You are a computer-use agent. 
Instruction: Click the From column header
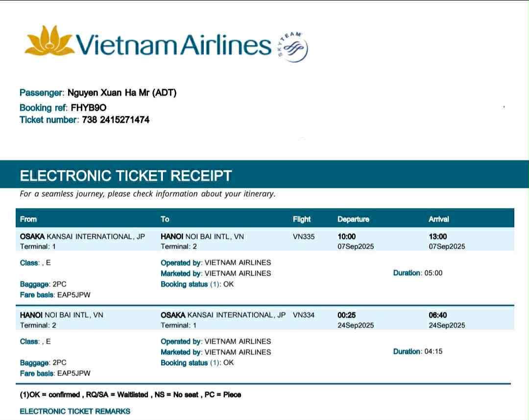tap(28, 219)
